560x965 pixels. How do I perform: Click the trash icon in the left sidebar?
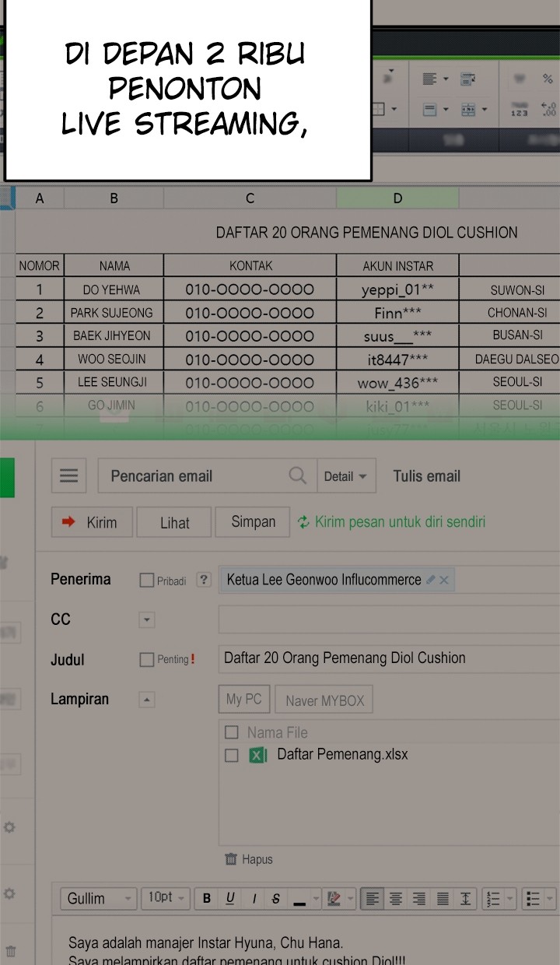pos(11,950)
